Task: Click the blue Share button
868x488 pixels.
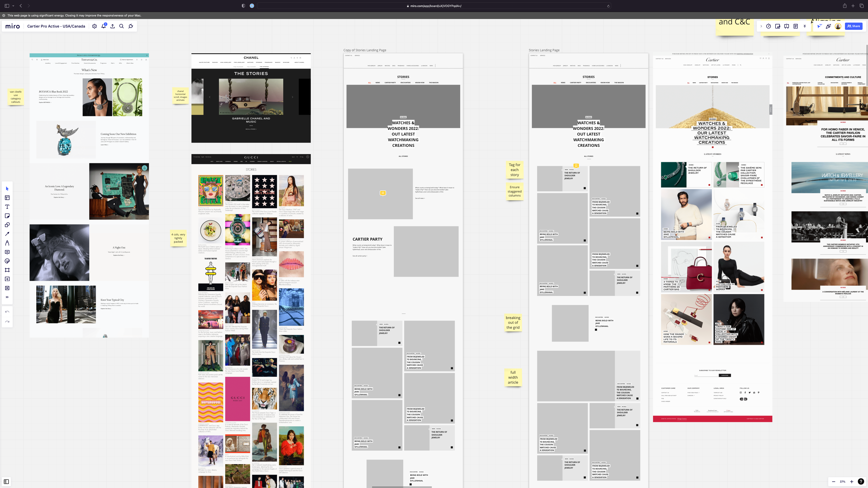Action: pyautogui.click(x=854, y=26)
